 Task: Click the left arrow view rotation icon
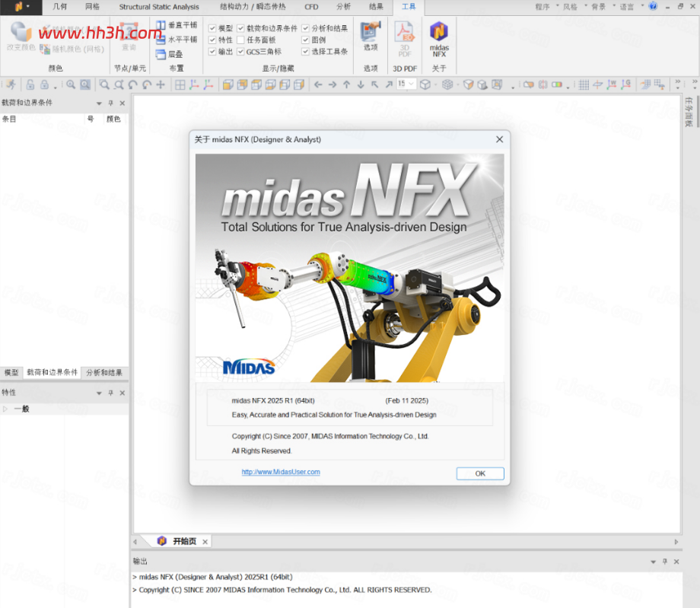(x=318, y=84)
